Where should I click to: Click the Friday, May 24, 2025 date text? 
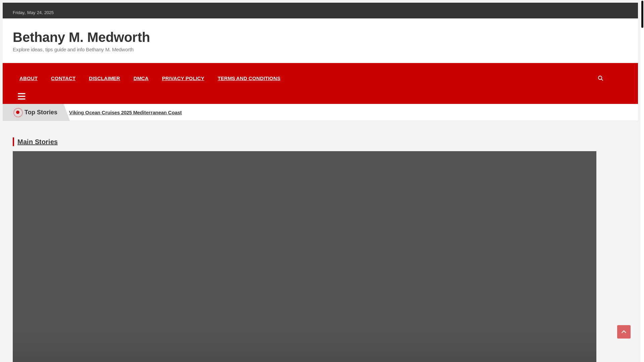(33, 13)
